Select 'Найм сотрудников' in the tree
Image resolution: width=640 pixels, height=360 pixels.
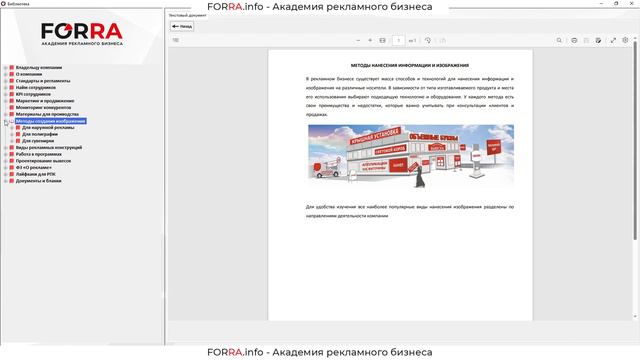pyautogui.click(x=36, y=87)
